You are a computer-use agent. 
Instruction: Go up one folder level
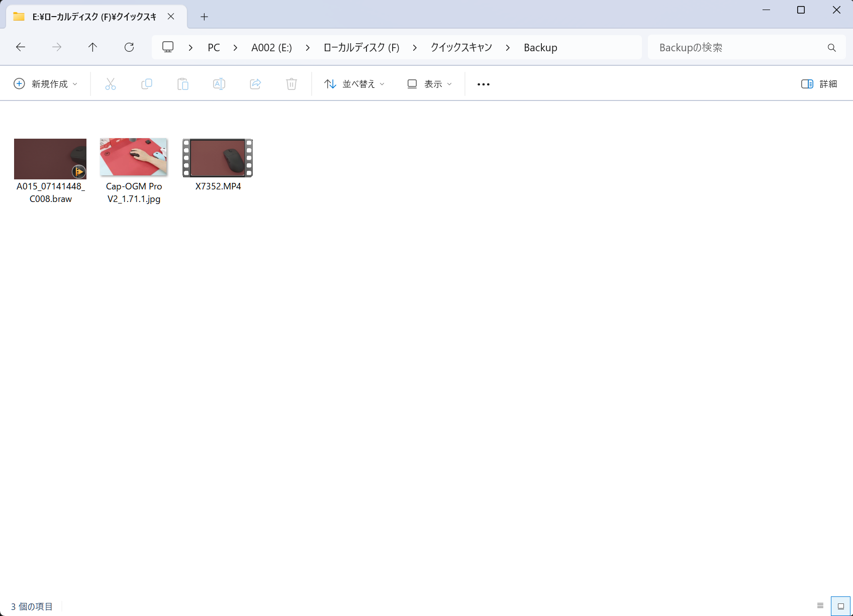(92, 47)
